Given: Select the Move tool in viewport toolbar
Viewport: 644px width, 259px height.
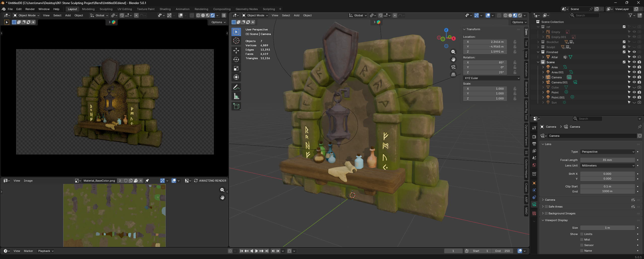Looking at the screenshot, I should [236, 51].
